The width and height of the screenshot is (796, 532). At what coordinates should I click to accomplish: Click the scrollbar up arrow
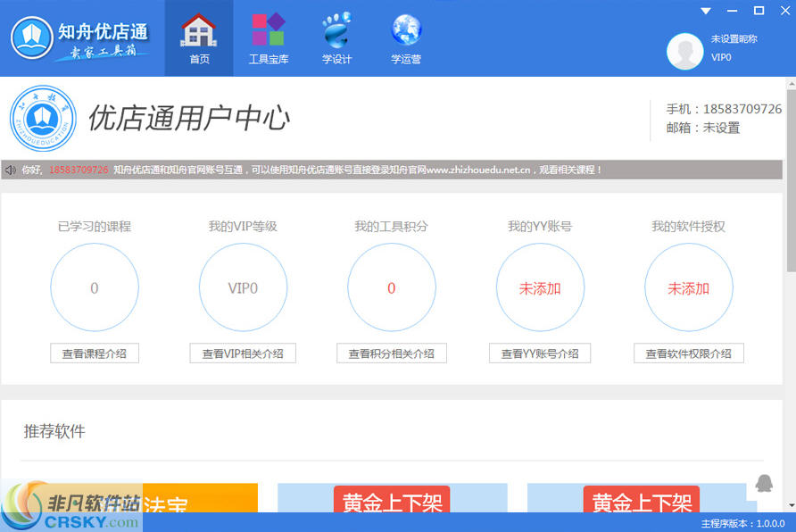(792, 83)
